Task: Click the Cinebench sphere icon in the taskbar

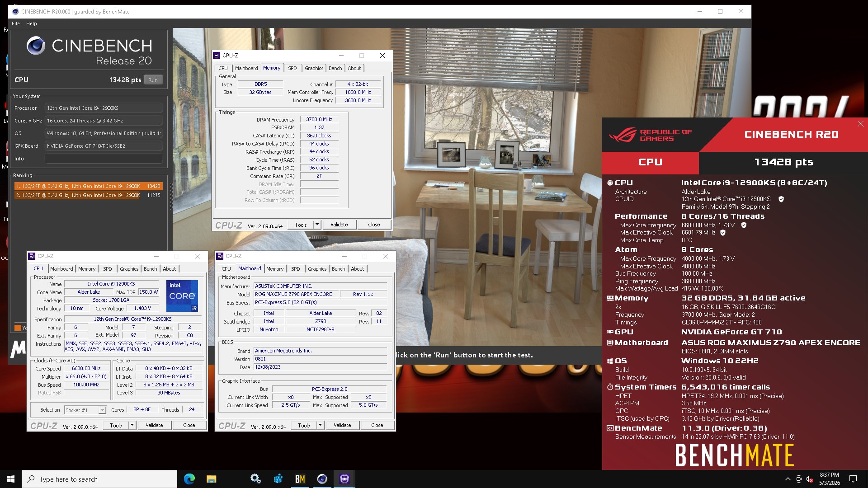Action: pos(322,479)
